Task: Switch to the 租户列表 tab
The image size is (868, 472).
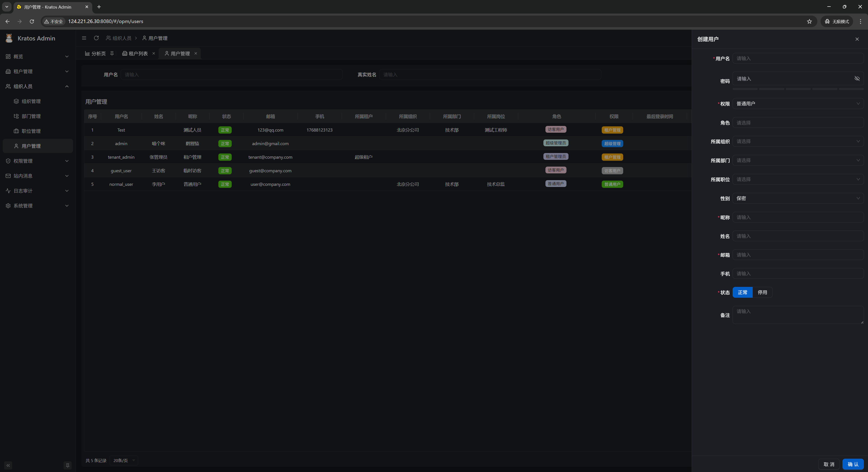Action: [135, 53]
